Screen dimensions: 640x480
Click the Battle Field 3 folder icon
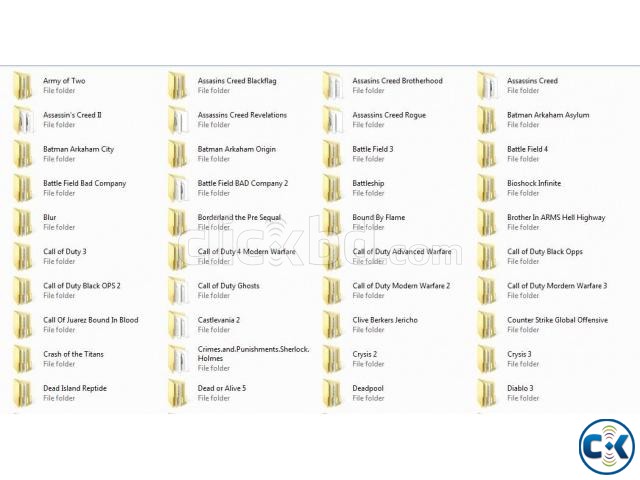click(x=332, y=154)
